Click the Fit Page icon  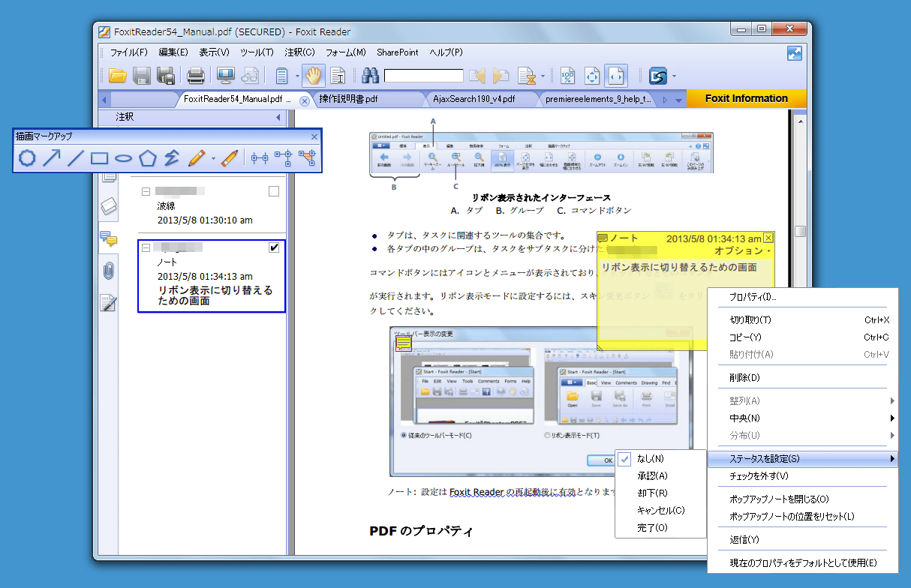(x=592, y=76)
